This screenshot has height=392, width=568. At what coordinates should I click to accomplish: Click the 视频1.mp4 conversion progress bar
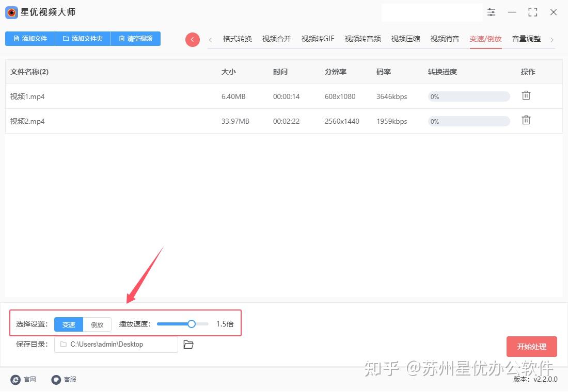coord(469,96)
